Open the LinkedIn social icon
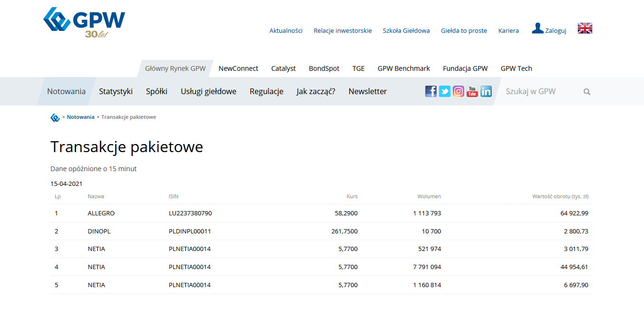 486,91
